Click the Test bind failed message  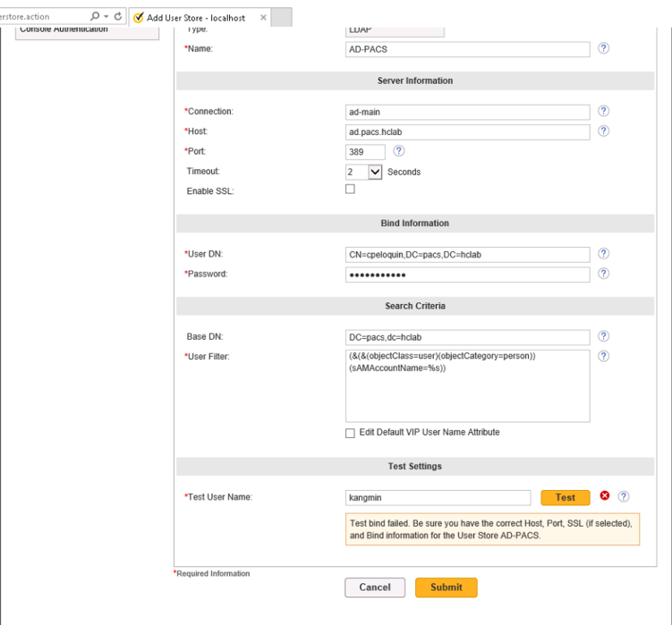pyautogui.click(x=492, y=529)
